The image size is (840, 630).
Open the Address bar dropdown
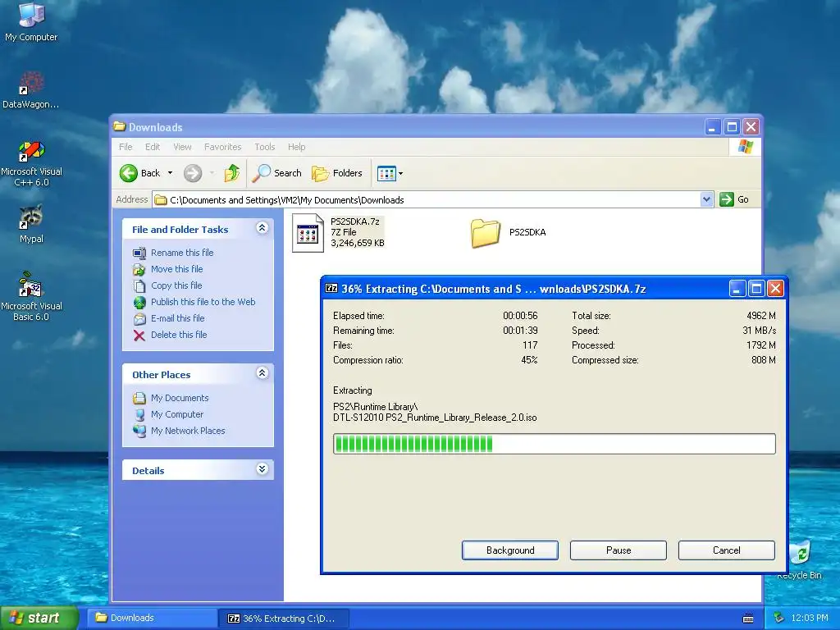click(x=706, y=199)
